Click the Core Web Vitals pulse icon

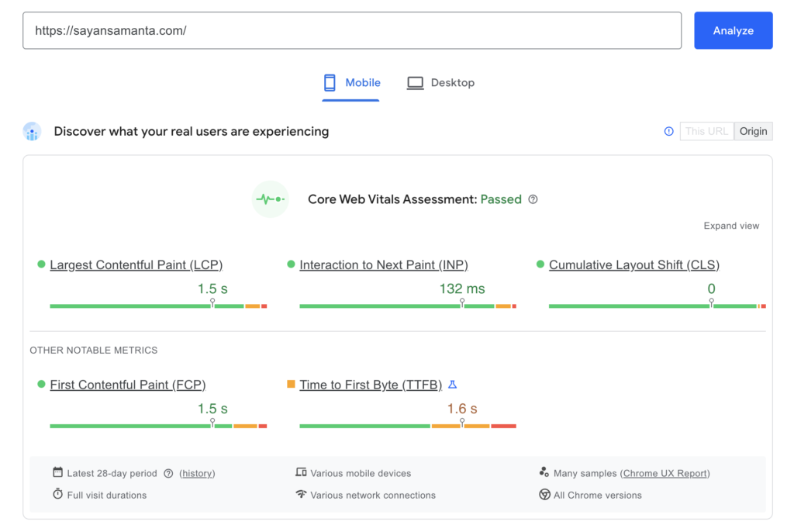(270, 199)
